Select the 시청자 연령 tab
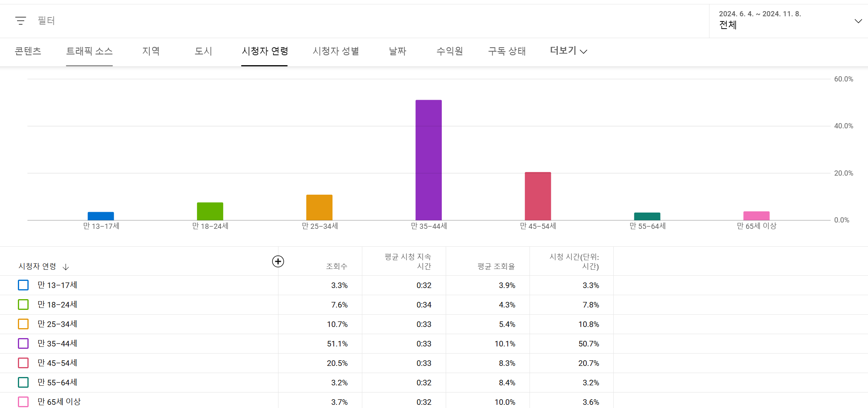Viewport: 868px width, 408px height. (x=265, y=51)
